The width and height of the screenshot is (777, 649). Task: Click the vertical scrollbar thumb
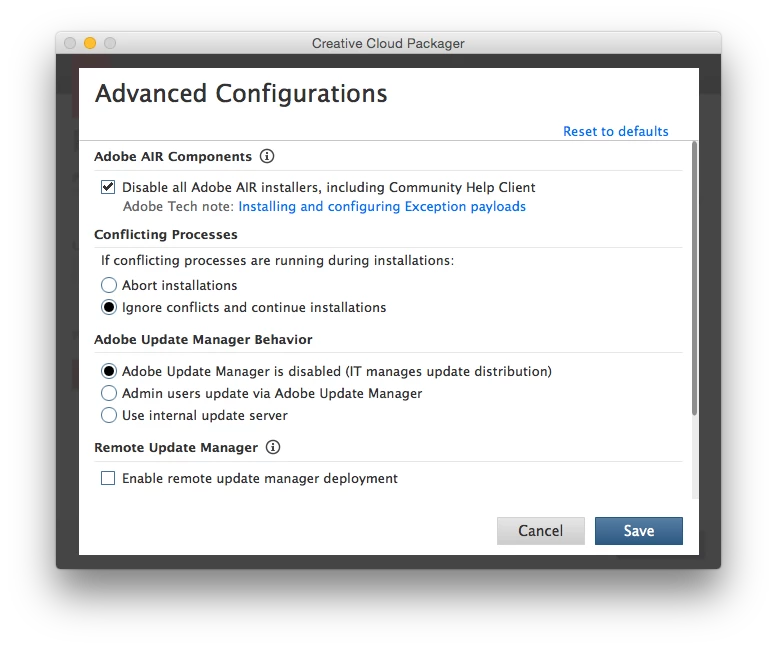pos(694,278)
